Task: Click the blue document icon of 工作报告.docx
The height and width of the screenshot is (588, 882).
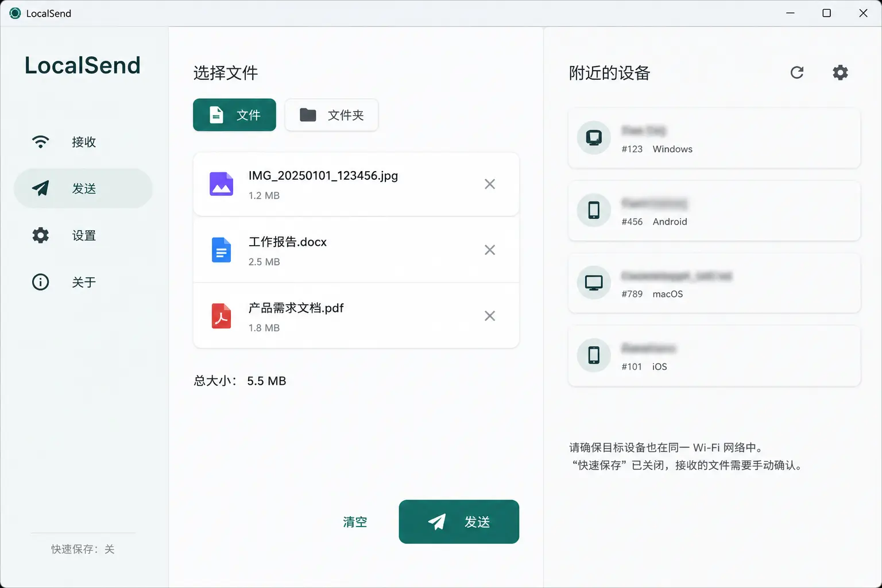Action: point(221,250)
